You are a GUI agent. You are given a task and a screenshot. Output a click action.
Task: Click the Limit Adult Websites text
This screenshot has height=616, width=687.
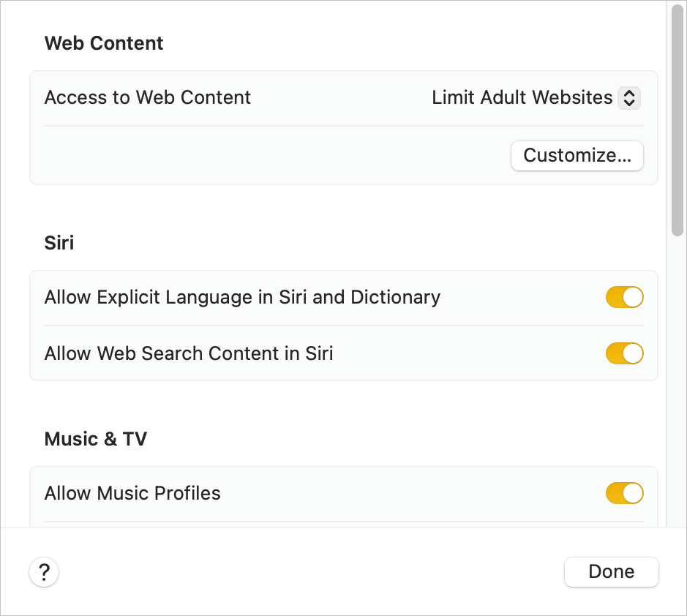coord(522,97)
